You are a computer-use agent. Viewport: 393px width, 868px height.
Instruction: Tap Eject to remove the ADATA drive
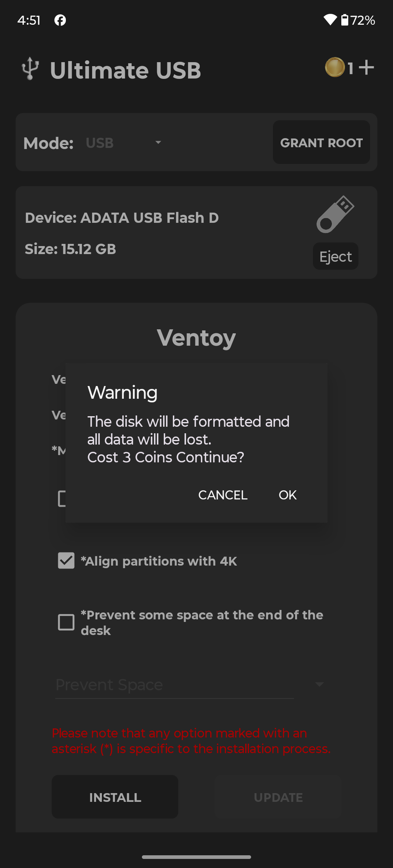[x=335, y=256]
